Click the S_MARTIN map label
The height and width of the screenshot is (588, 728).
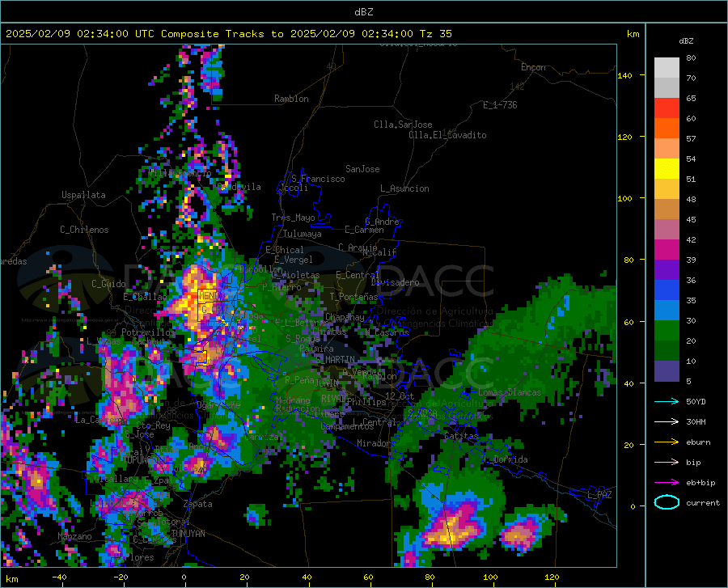tap(336, 359)
